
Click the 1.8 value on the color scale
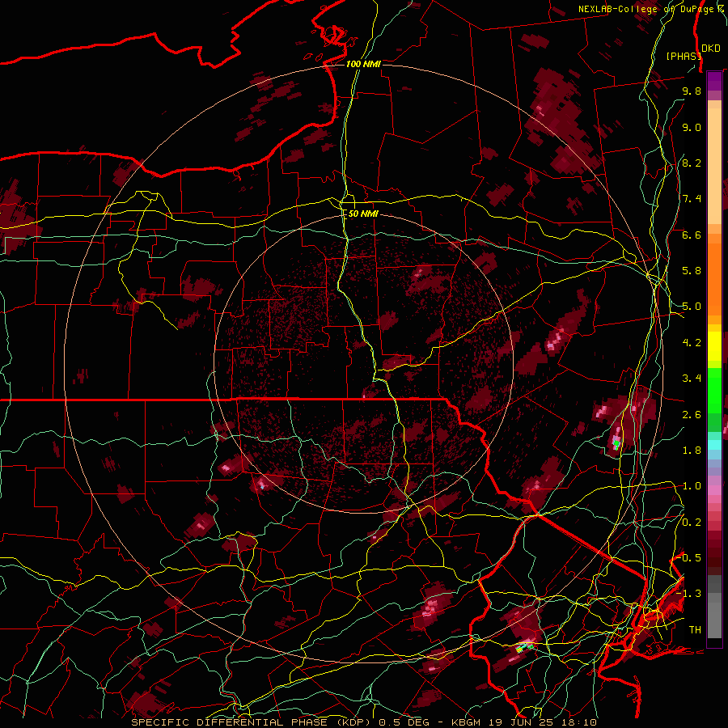(692, 451)
